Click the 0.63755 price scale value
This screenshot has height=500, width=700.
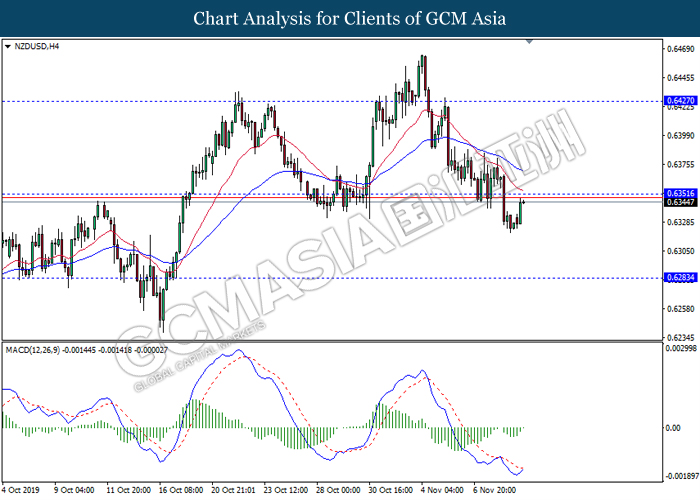point(680,165)
